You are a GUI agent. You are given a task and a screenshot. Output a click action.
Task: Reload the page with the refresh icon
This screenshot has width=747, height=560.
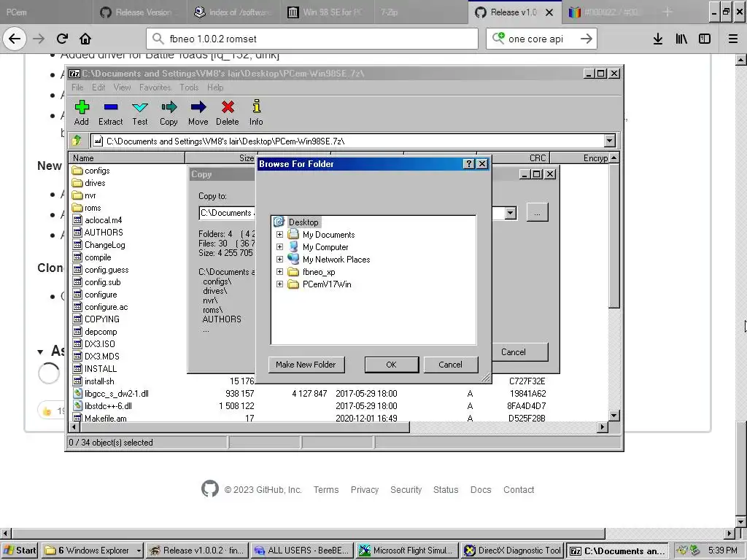pyautogui.click(x=62, y=39)
